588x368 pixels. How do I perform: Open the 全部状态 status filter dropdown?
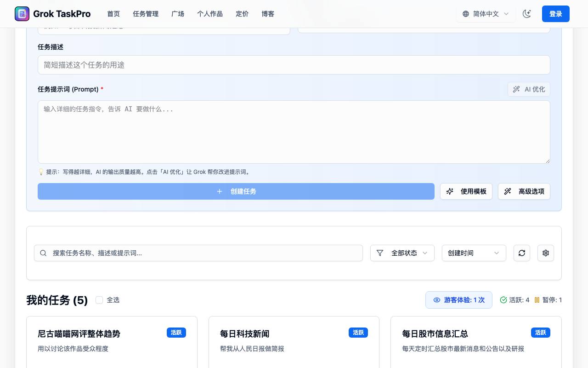pos(402,253)
